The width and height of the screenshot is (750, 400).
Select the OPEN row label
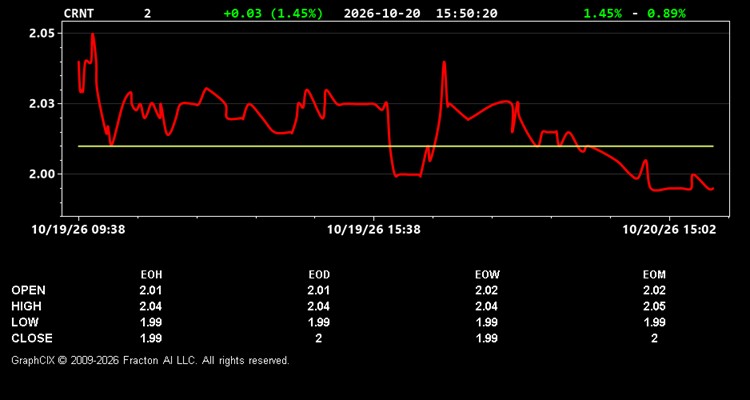(x=29, y=290)
